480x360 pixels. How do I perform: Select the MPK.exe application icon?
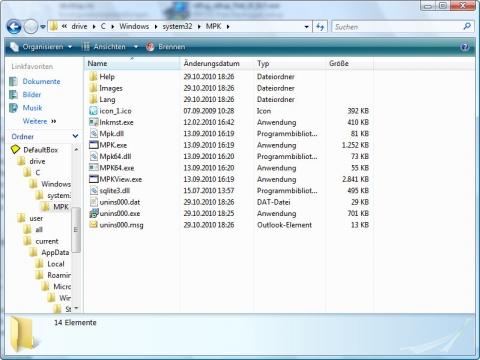(93, 145)
